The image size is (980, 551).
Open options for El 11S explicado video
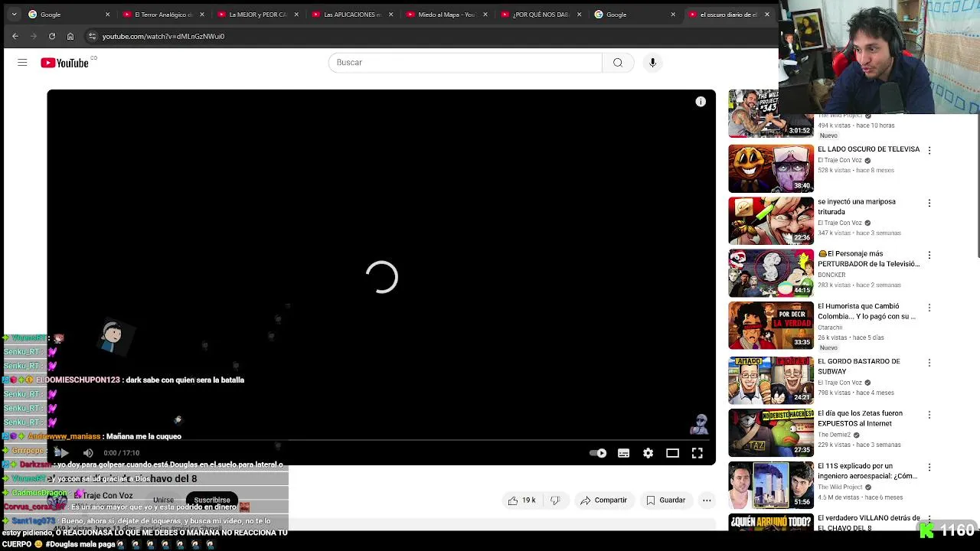click(x=929, y=467)
